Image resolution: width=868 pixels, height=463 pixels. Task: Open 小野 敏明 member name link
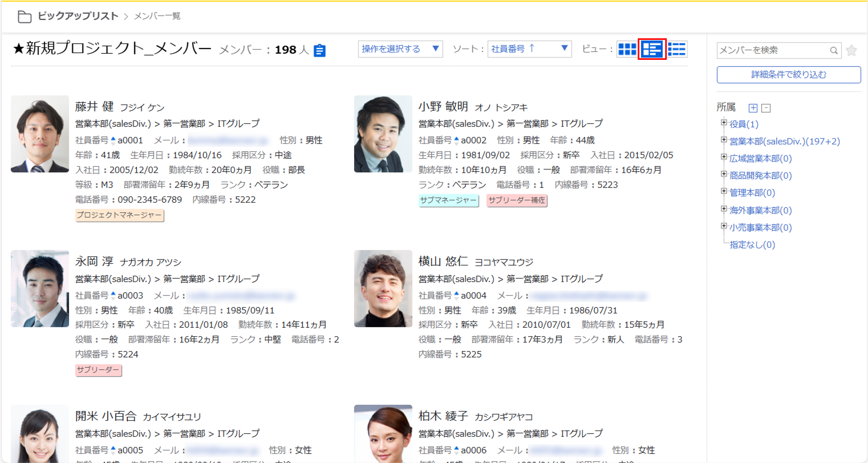tap(443, 107)
